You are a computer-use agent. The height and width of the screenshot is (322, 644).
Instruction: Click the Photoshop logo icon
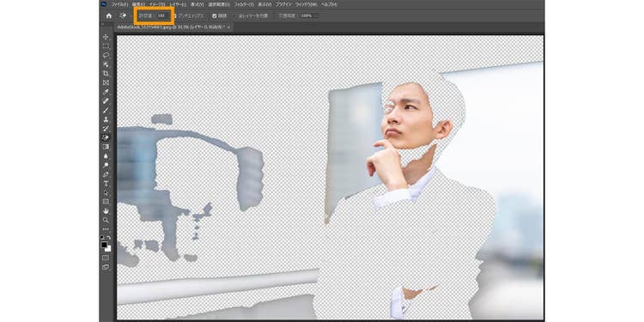103,4
